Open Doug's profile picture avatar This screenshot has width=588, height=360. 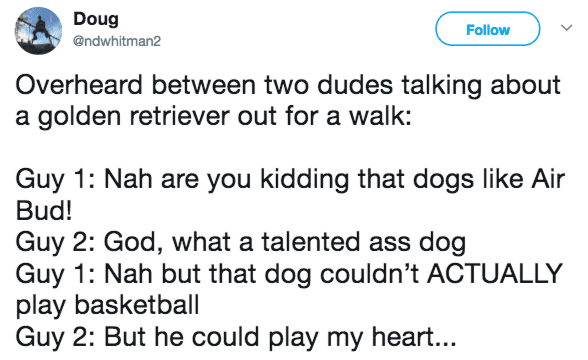point(38,30)
